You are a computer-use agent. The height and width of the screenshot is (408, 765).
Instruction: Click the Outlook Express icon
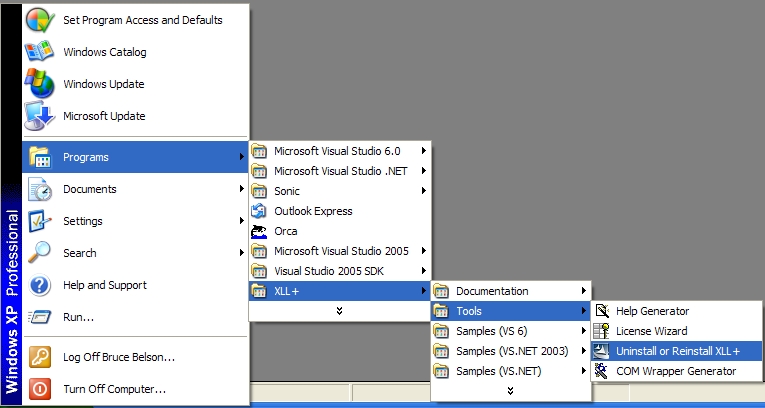click(259, 211)
